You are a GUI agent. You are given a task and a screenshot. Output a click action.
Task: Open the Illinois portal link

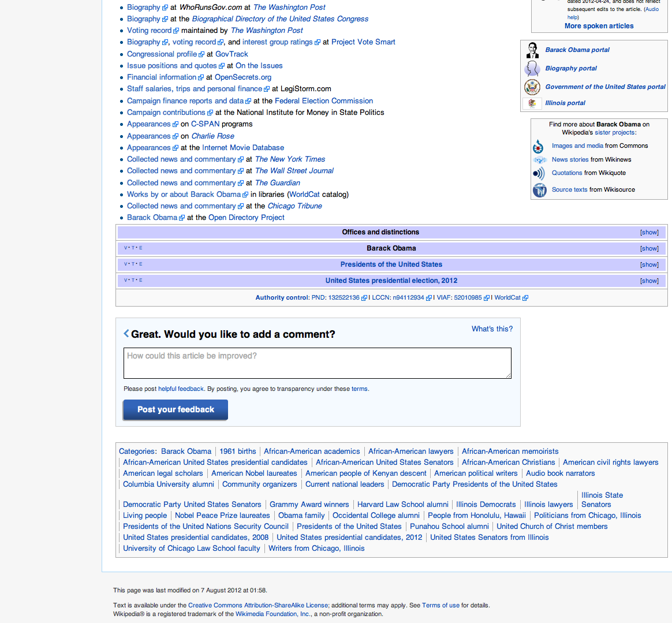pyautogui.click(x=565, y=103)
